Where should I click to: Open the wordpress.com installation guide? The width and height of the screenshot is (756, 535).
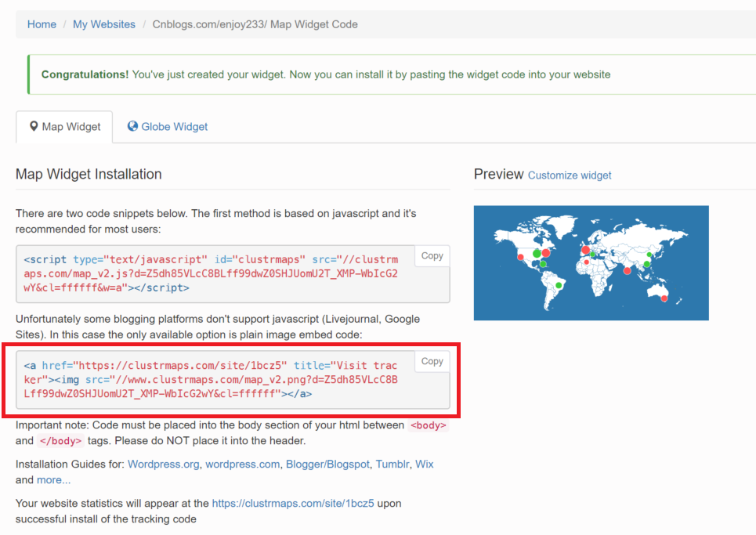pyautogui.click(x=243, y=465)
